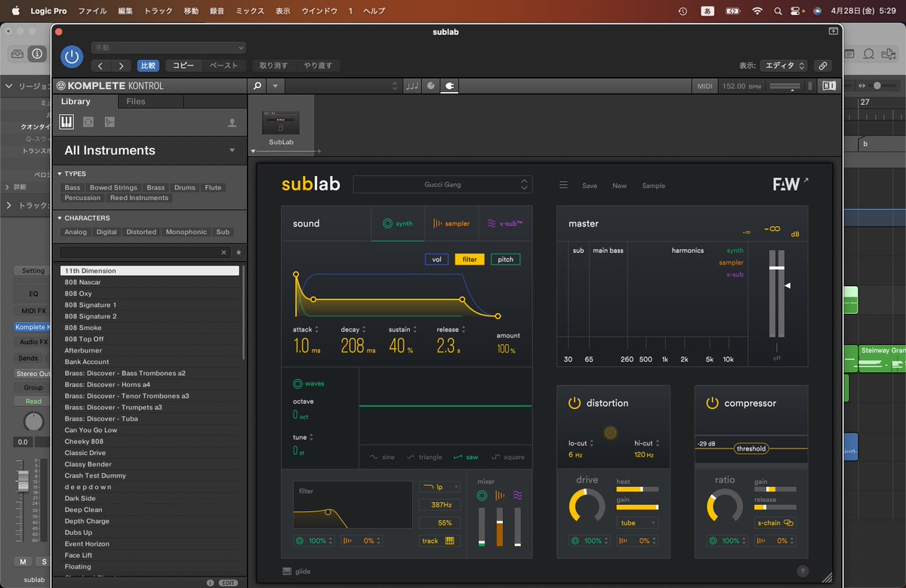Toggle the sublab plugin power button
Viewport: 906px width, 588px height.
[72, 57]
